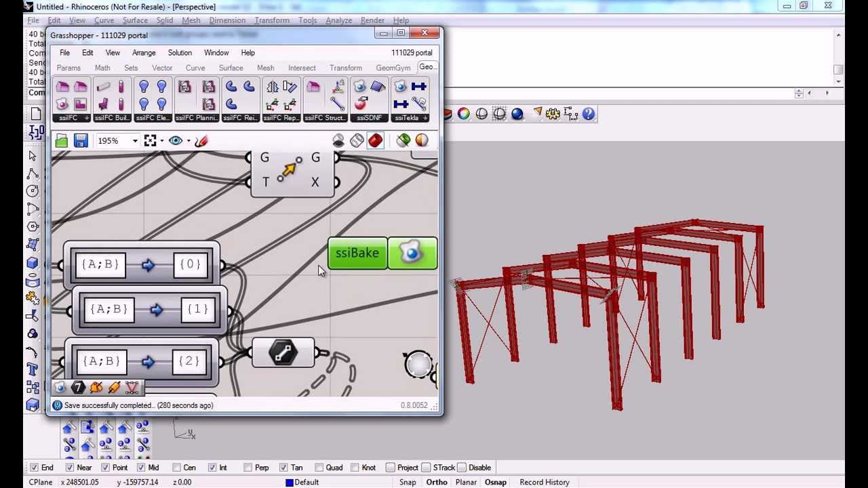The height and width of the screenshot is (488, 868).
Task: Click the Snap status bar button
Action: (408, 483)
